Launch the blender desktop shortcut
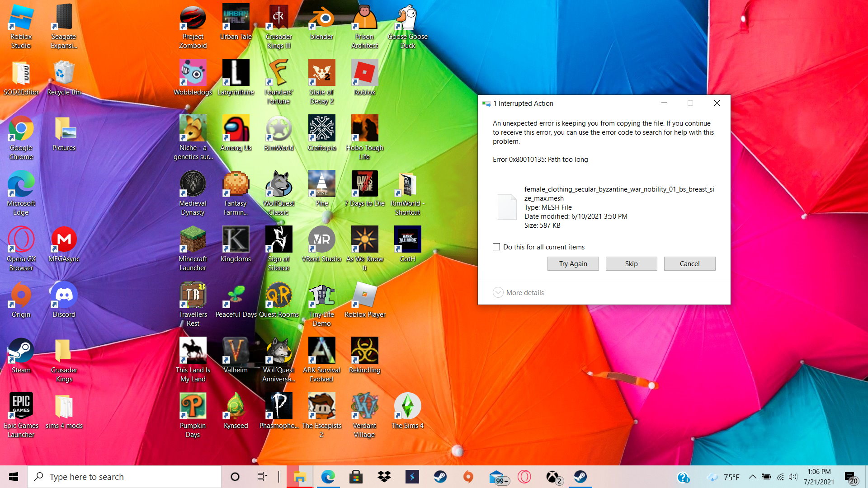The width and height of the screenshot is (868, 488). [321, 23]
